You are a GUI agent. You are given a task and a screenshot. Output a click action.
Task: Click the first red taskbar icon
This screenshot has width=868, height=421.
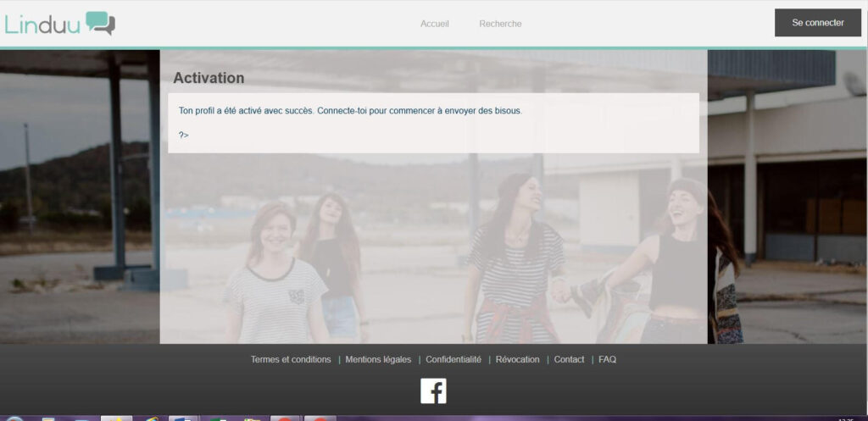pyautogui.click(x=285, y=418)
